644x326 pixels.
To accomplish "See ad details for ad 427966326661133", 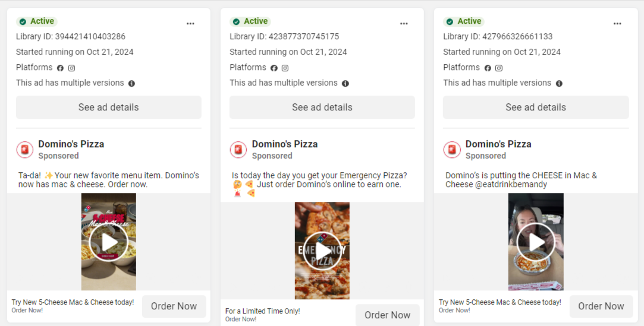I will (536, 107).
